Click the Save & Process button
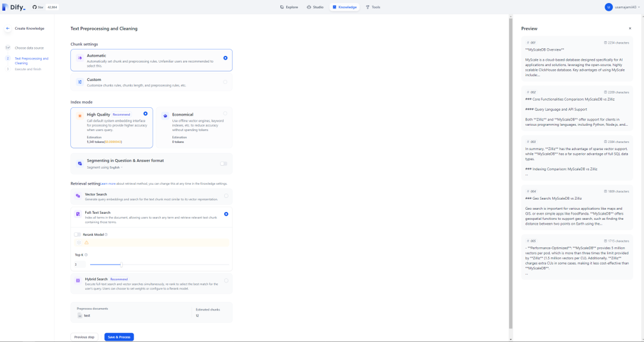 coord(119,337)
